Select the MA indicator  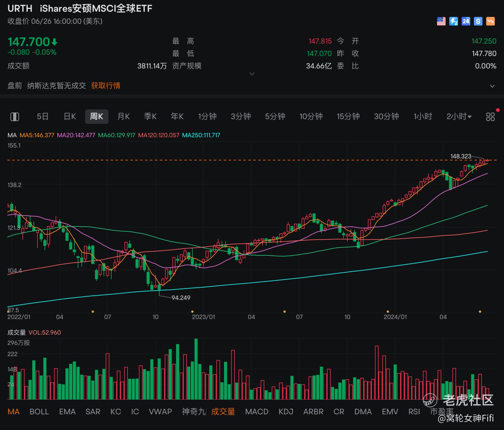pos(14,412)
